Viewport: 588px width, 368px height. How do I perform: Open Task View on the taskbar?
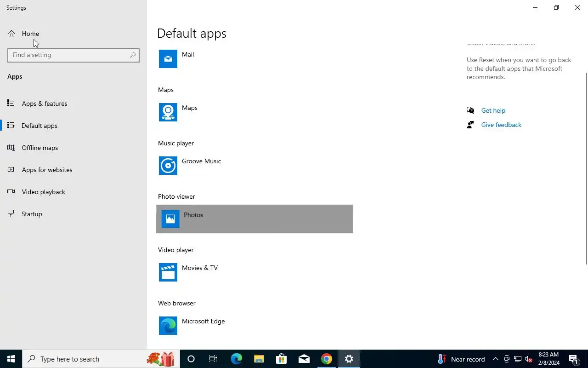pos(213,359)
